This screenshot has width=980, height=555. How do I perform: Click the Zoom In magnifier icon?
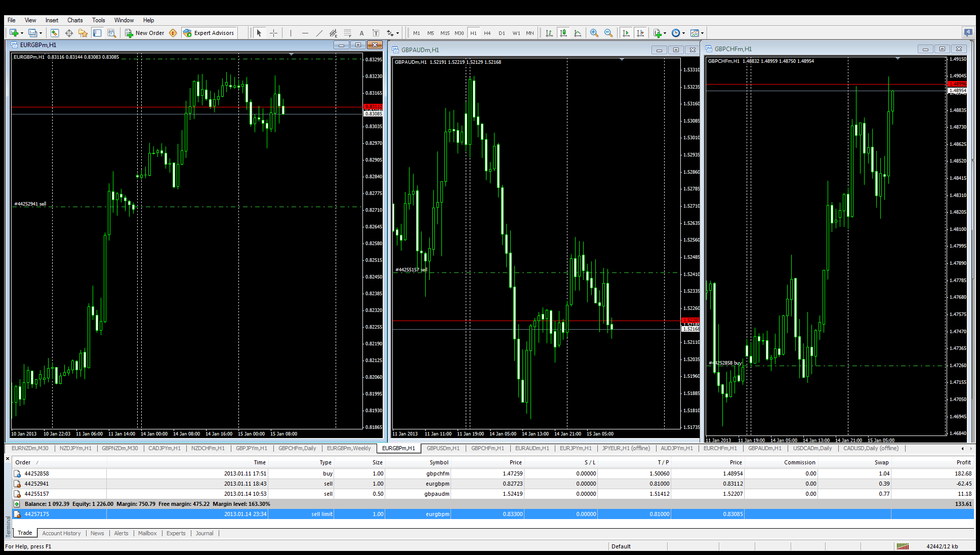coord(594,33)
